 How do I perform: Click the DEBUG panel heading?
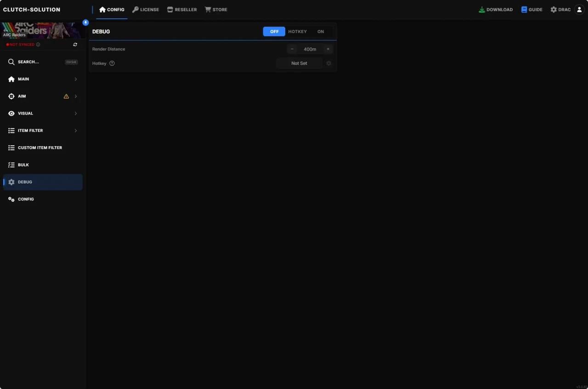[x=101, y=32]
